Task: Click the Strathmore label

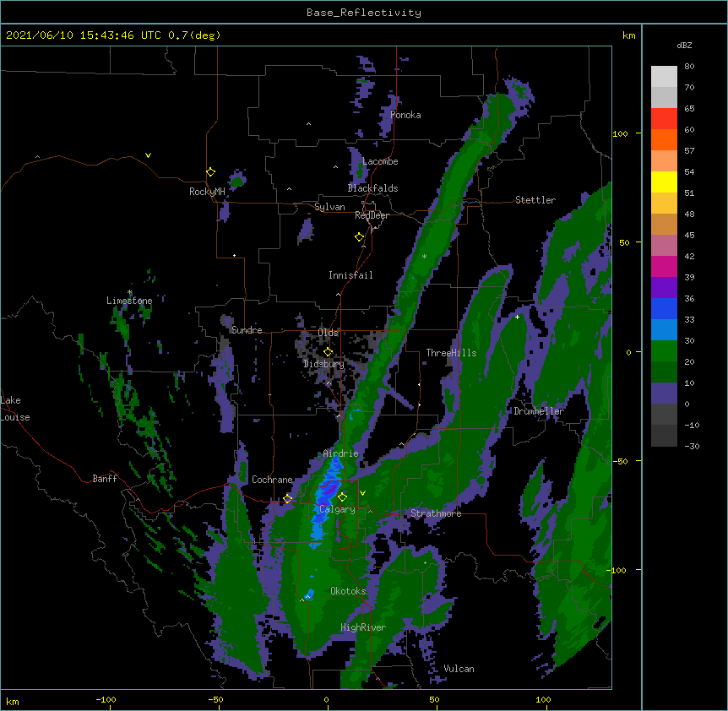Action: click(x=436, y=513)
